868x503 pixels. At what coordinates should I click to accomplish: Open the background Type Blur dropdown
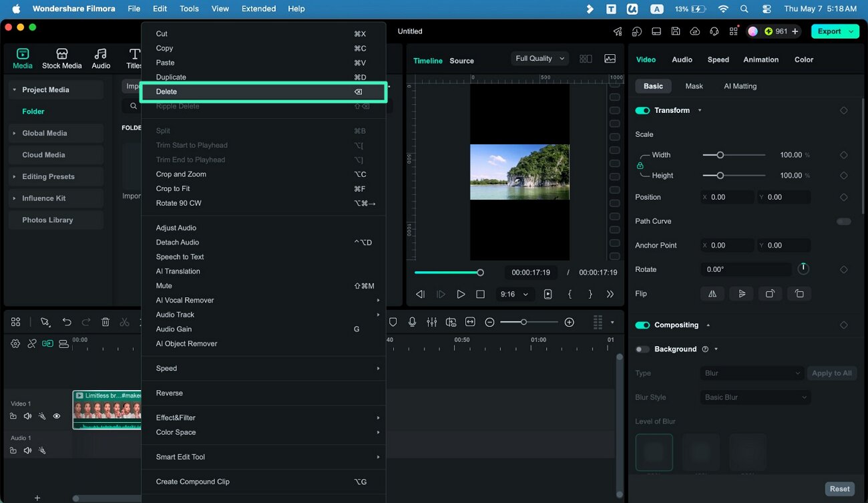[x=752, y=373]
